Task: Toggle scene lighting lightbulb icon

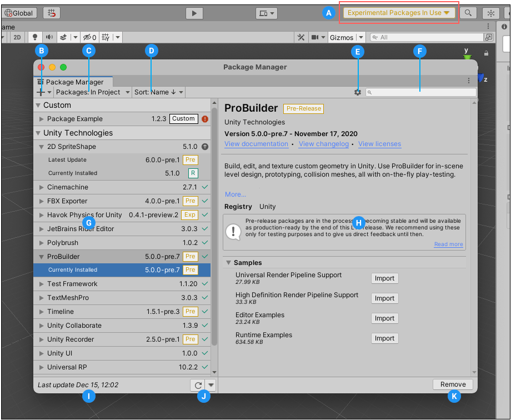Action: tap(35, 38)
